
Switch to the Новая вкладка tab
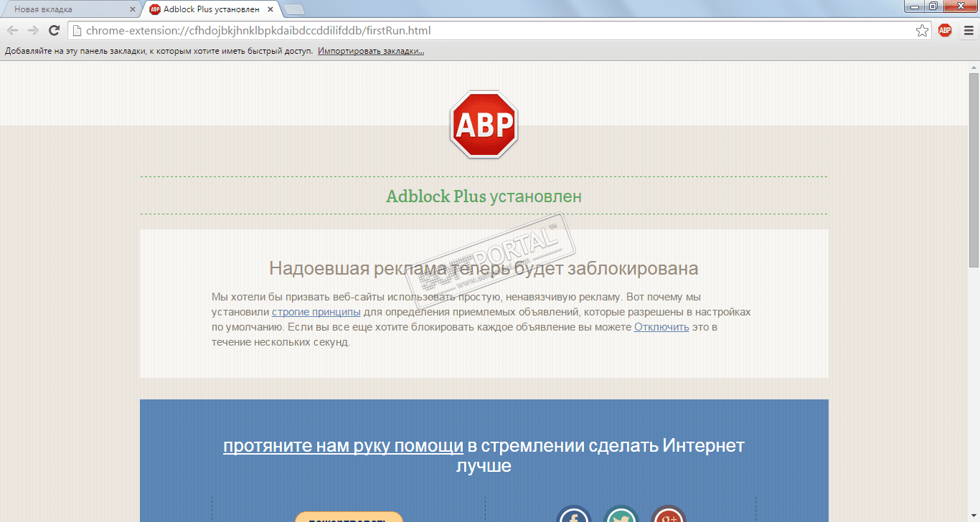70,9
